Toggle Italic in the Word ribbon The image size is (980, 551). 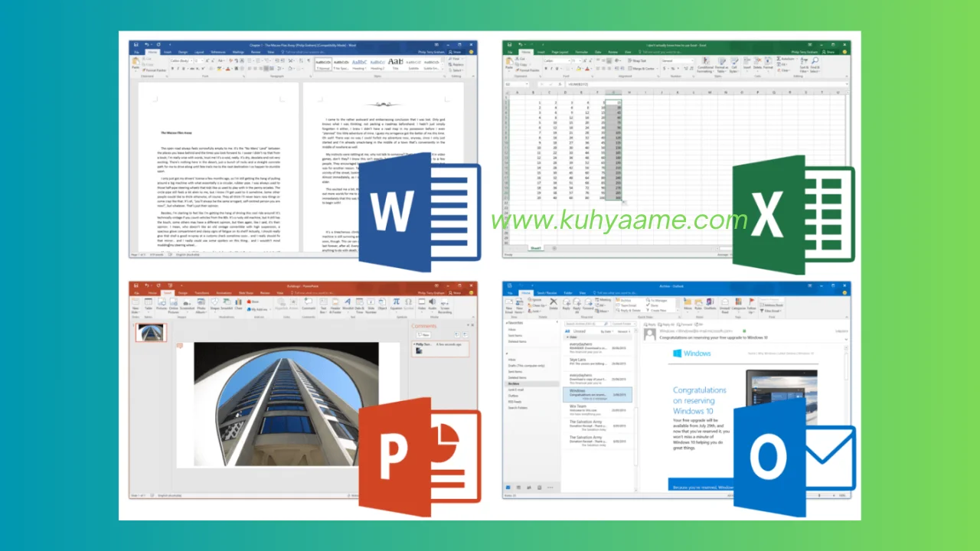point(178,68)
